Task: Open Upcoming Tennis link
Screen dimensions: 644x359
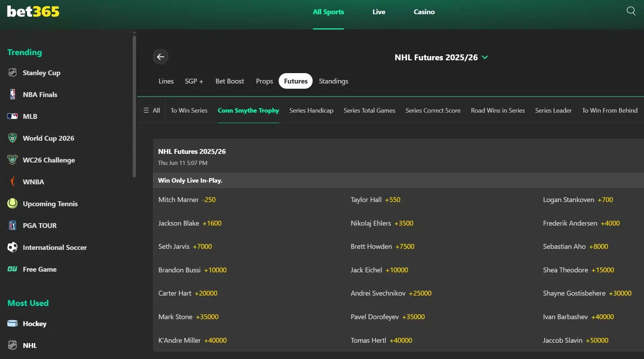Action: coord(50,204)
